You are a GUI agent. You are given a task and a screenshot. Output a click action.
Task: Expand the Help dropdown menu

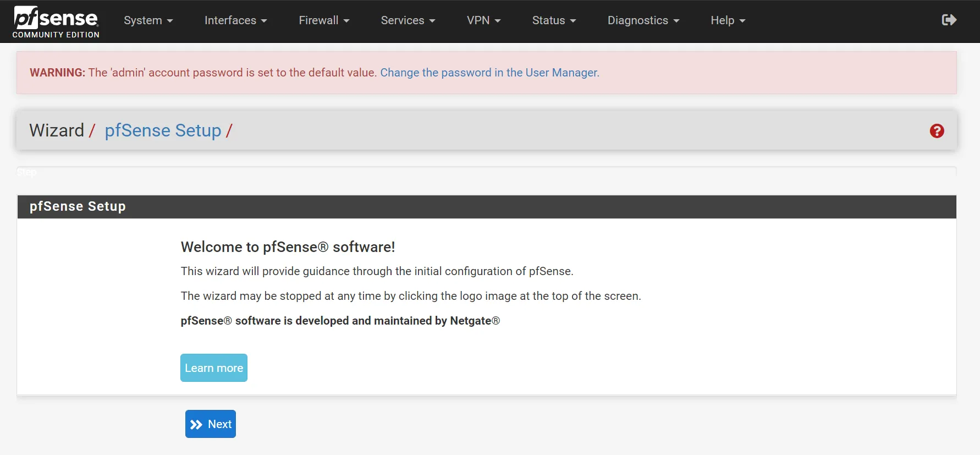tap(728, 20)
